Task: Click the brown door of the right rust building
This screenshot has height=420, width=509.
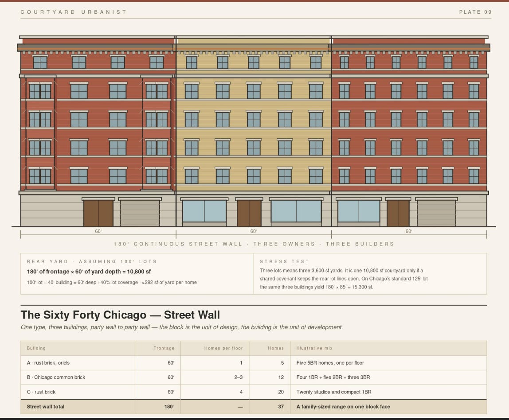Action: (398, 213)
